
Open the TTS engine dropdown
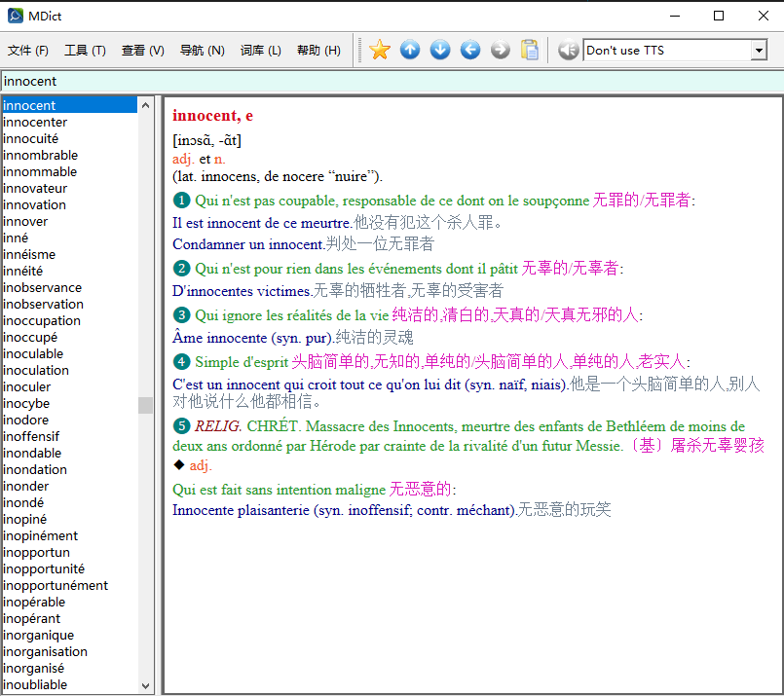click(759, 51)
